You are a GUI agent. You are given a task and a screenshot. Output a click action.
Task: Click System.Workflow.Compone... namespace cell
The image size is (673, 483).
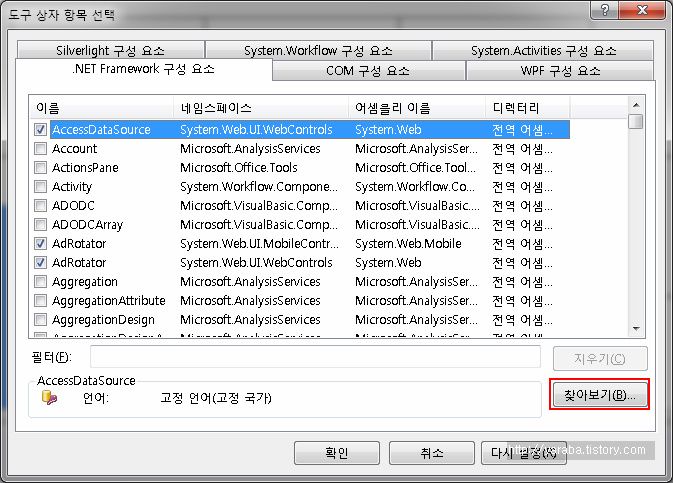[259, 187]
